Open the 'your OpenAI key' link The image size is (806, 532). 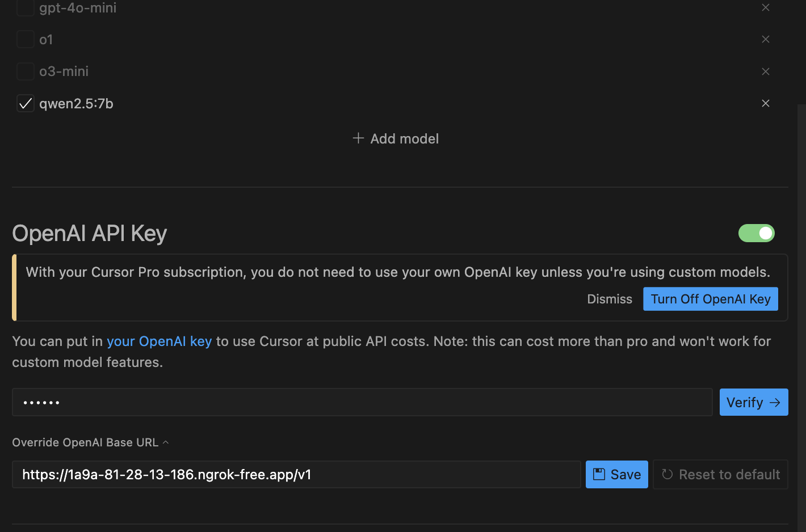[159, 341]
